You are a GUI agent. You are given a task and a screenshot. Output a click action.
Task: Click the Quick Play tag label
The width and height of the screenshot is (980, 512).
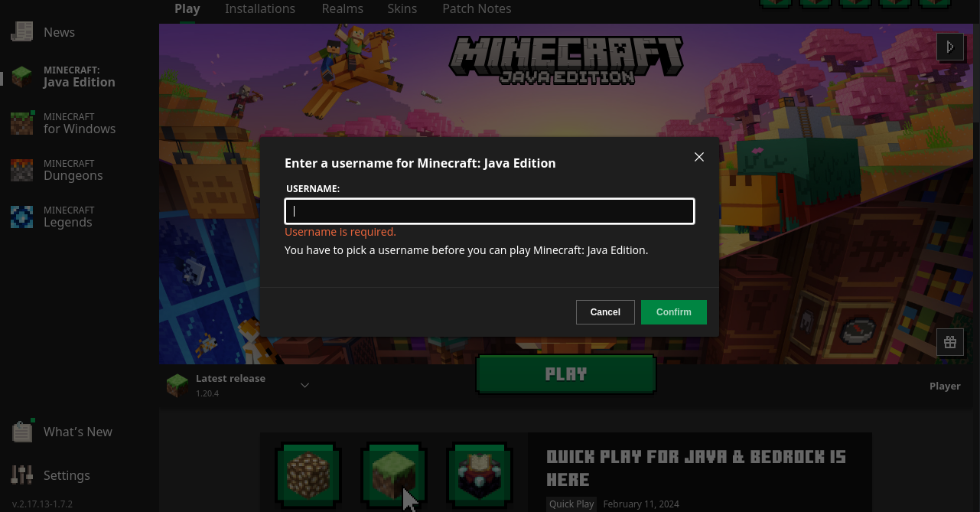coord(571,504)
